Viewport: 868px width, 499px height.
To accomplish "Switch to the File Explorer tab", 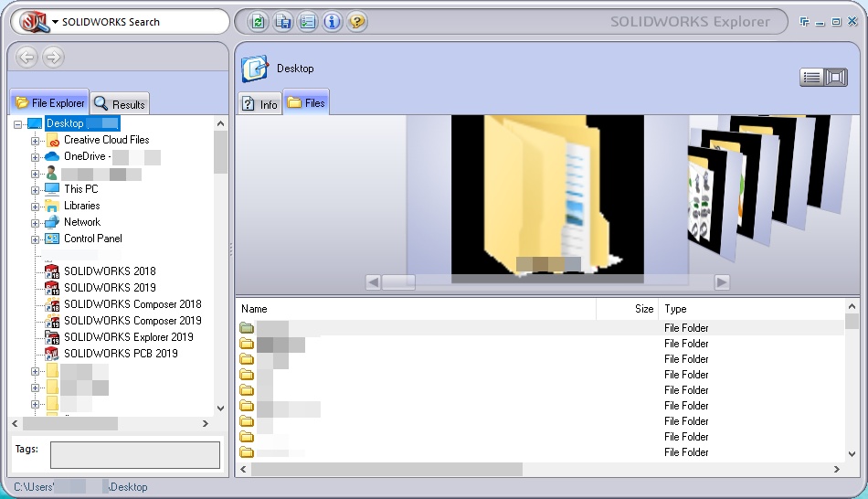I will click(50, 102).
